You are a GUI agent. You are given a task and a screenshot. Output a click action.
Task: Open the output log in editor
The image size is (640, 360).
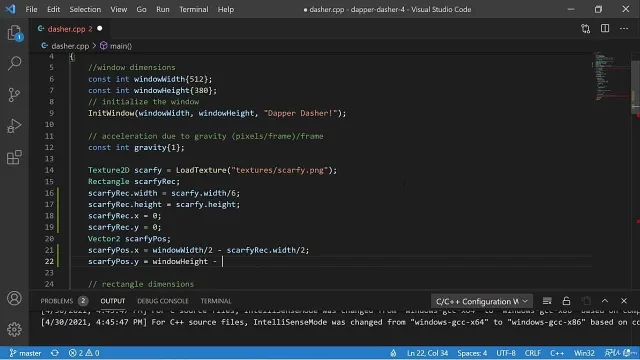(586, 301)
